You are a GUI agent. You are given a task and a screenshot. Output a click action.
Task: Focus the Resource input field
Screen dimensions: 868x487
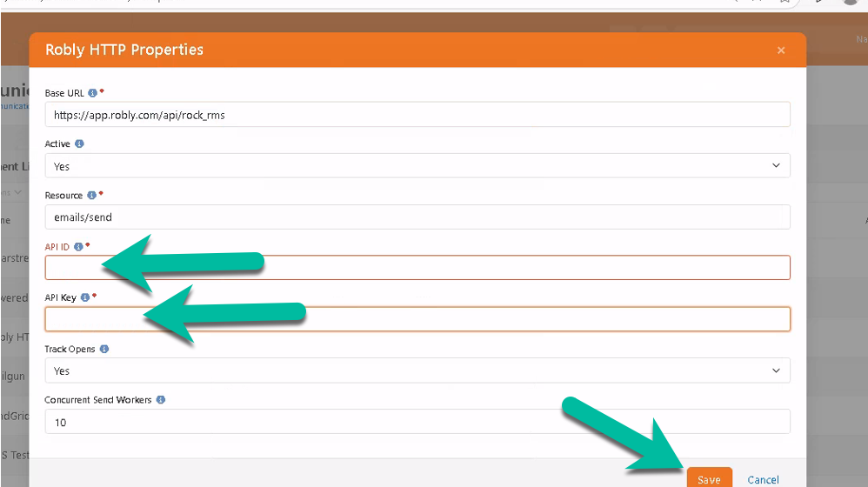click(x=417, y=217)
